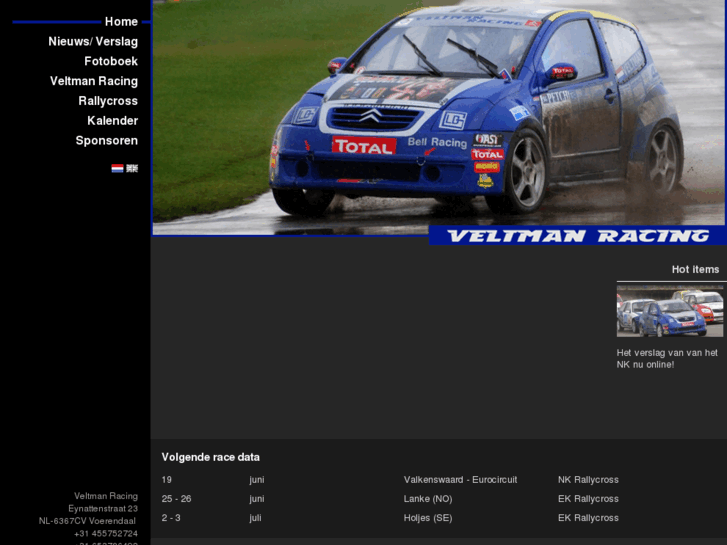View the Sponsoren page
Image resolution: width=727 pixels, height=545 pixels.
(107, 141)
